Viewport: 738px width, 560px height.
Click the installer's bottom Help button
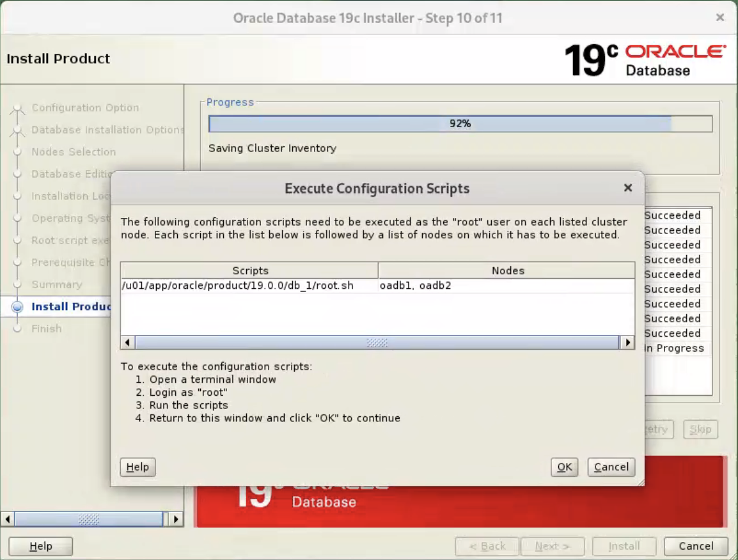click(40, 546)
